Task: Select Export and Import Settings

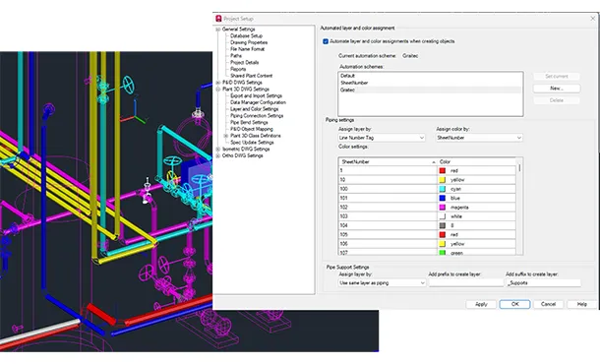Action: pos(256,95)
